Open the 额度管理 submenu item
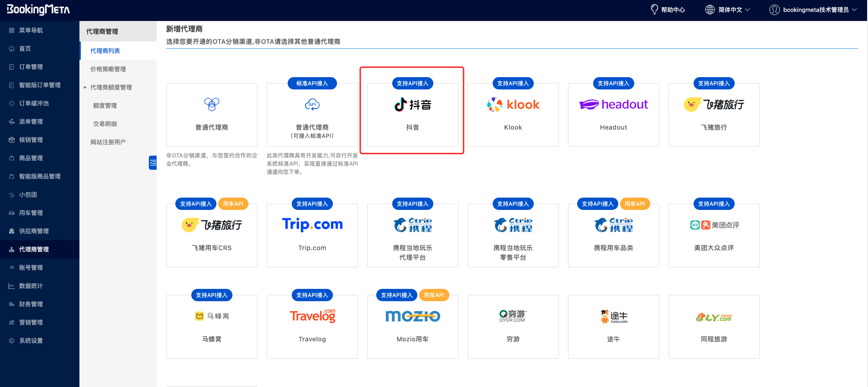This screenshot has height=387, width=868. (105, 105)
